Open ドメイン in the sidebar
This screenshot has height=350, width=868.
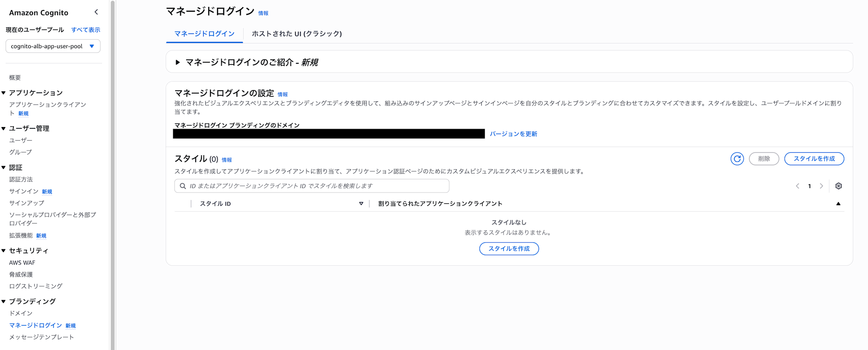(21, 313)
